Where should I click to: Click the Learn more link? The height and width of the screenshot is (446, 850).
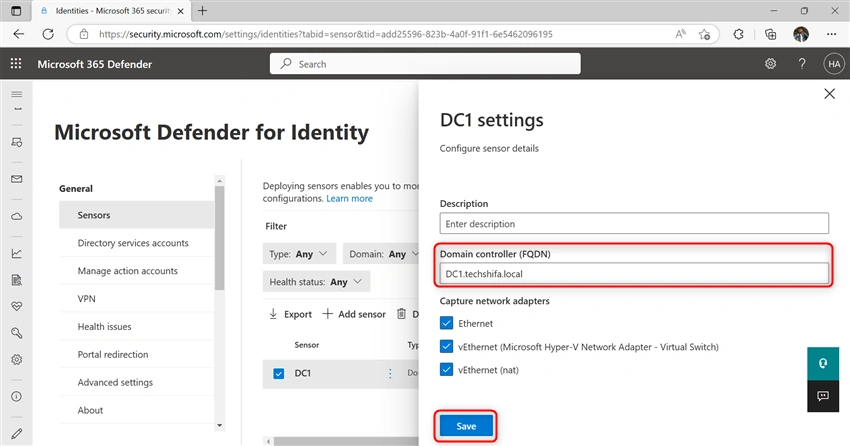pyautogui.click(x=349, y=198)
